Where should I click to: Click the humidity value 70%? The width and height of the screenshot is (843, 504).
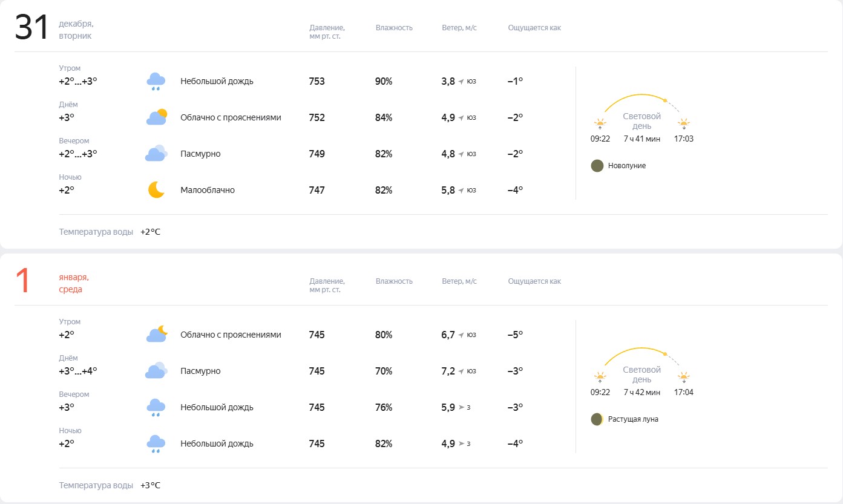(384, 371)
